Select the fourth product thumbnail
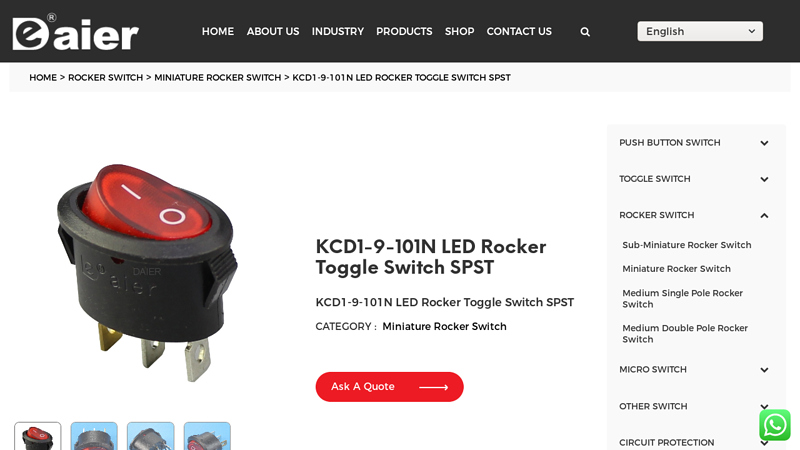 [207, 436]
